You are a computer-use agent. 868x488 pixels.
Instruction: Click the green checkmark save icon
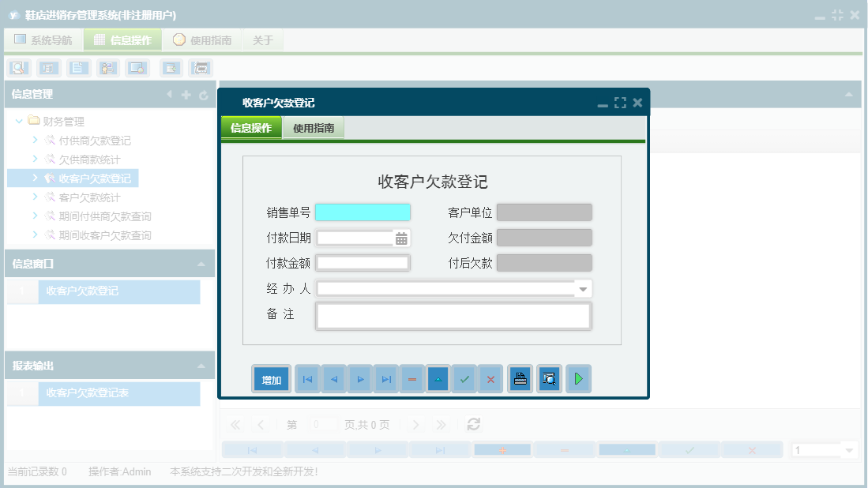(x=464, y=378)
